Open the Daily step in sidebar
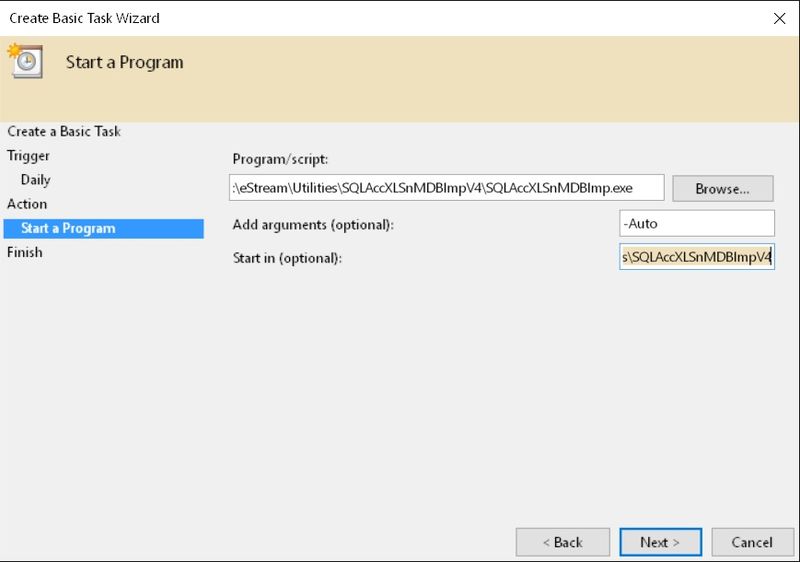This screenshot has width=800, height=562. 36,180
